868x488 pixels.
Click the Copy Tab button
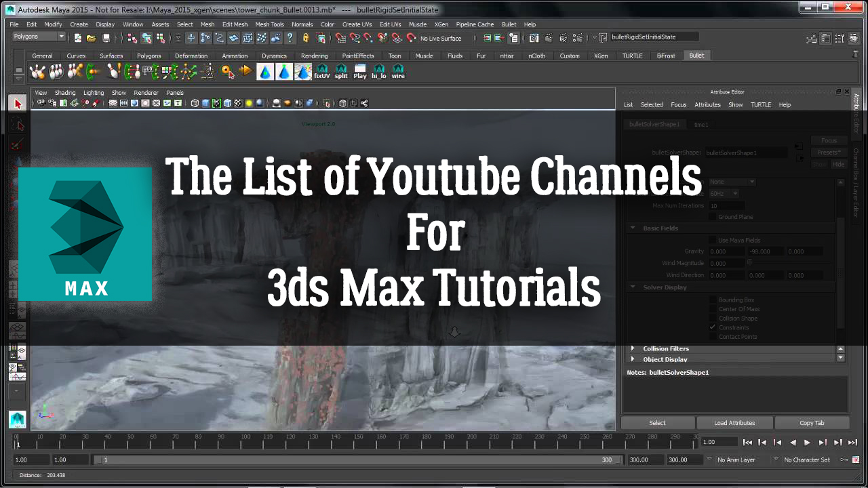point(812,423)
